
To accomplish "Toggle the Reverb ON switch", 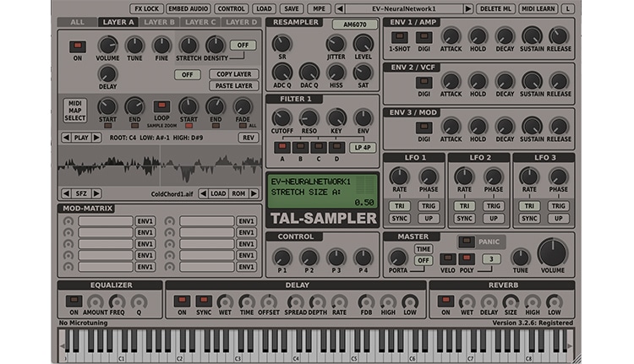I will pyautogui.click(x=445, y=301).
